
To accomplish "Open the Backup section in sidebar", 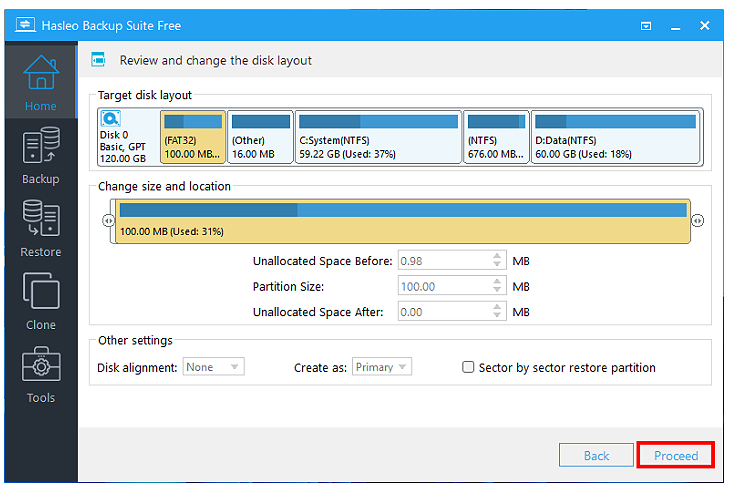I will [41, 156].
